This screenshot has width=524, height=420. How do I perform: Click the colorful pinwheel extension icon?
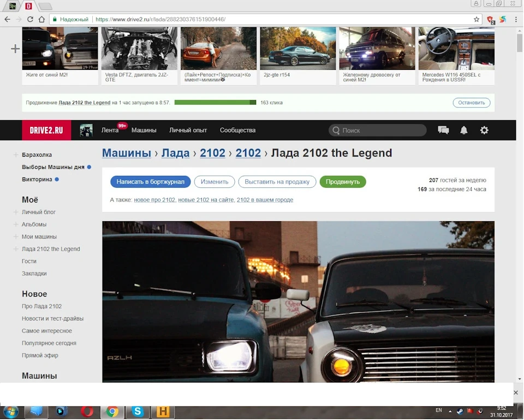tap(503, 20)
